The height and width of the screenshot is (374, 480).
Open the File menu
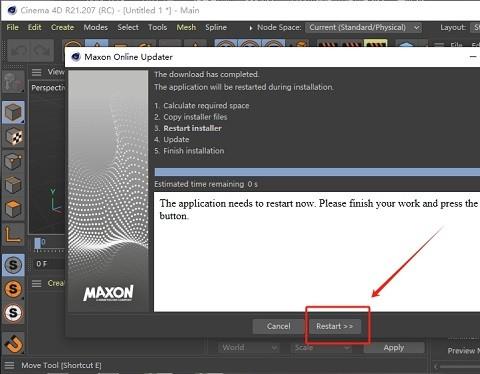point(13,27)
